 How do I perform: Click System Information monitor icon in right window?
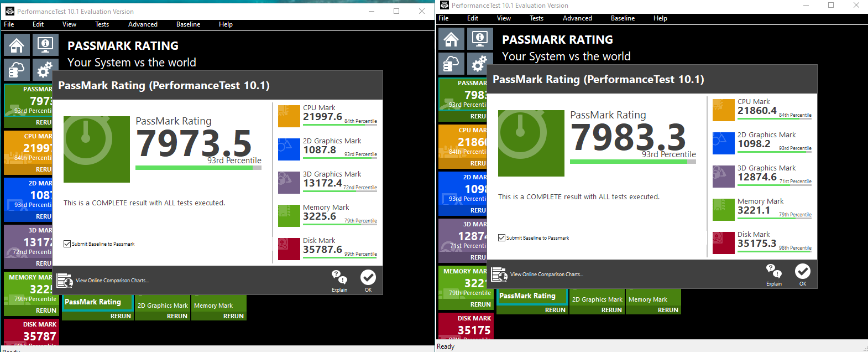[x=480, y=39]
